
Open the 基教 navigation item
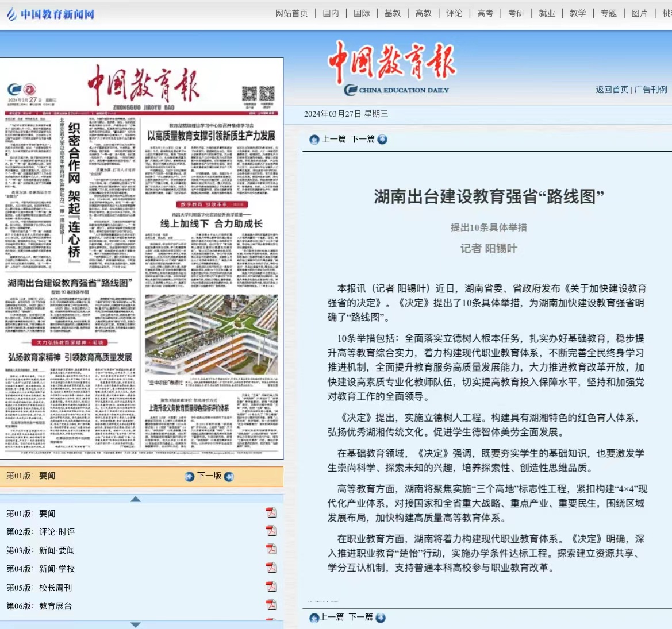point(392,13)
